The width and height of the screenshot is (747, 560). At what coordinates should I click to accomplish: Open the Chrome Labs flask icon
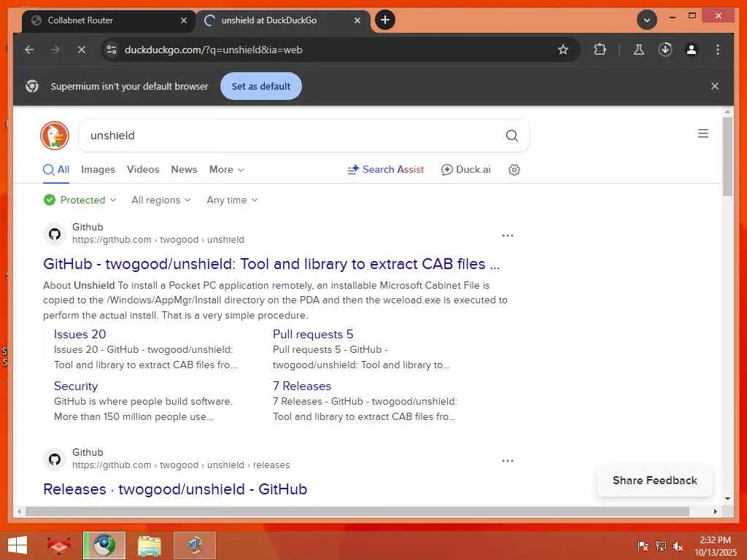(639, 50)
